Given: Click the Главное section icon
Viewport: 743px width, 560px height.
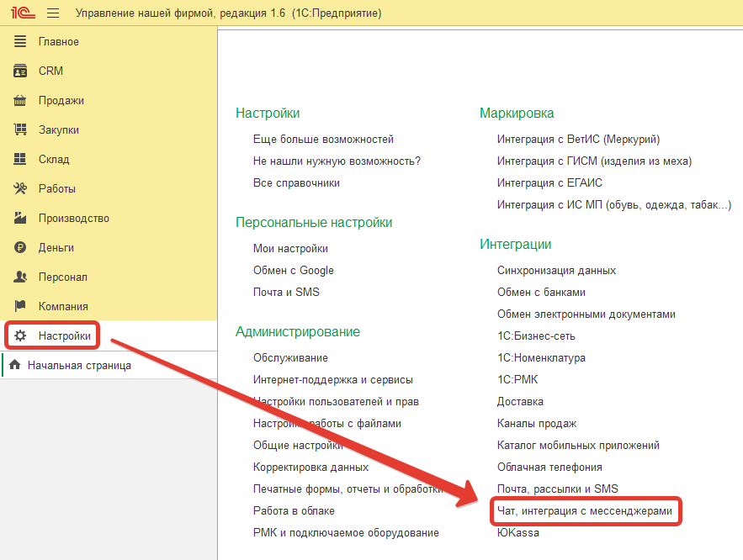Looking at the screenshot, I should 20,41.
